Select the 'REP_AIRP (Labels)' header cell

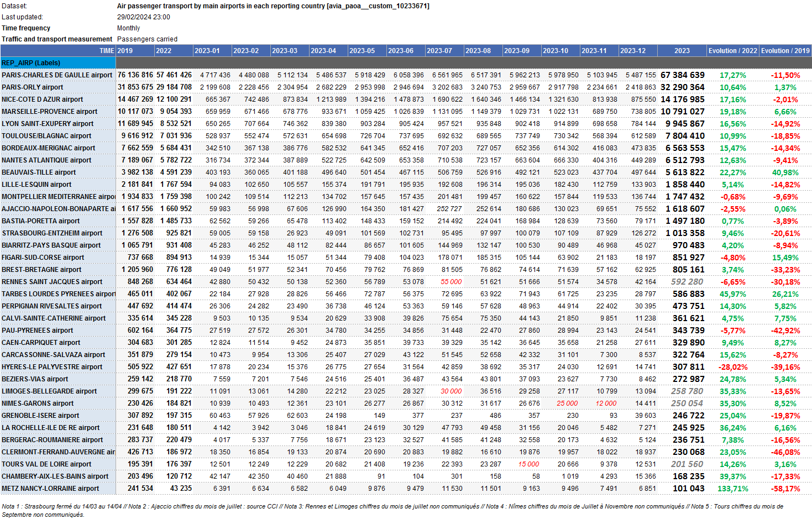(58, 62)
